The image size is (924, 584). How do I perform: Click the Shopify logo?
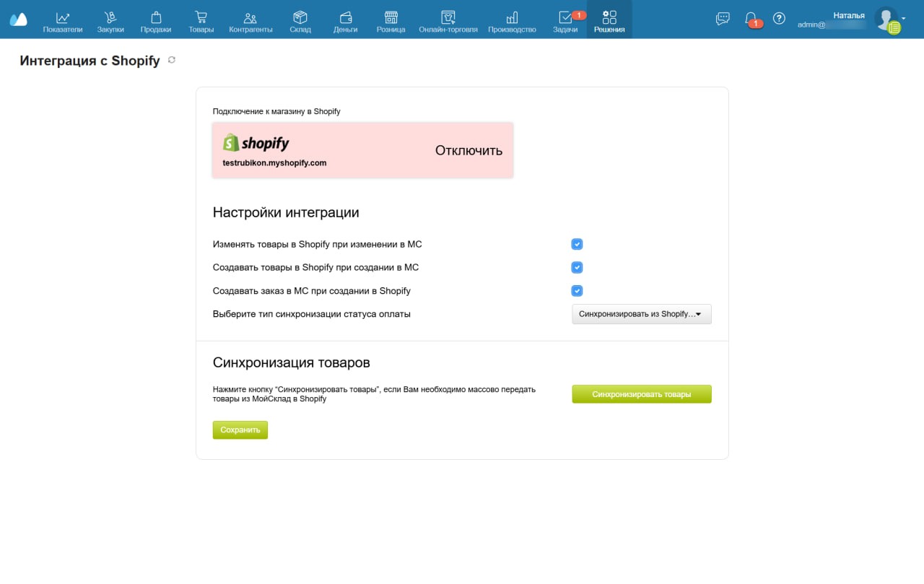[256, 143]
